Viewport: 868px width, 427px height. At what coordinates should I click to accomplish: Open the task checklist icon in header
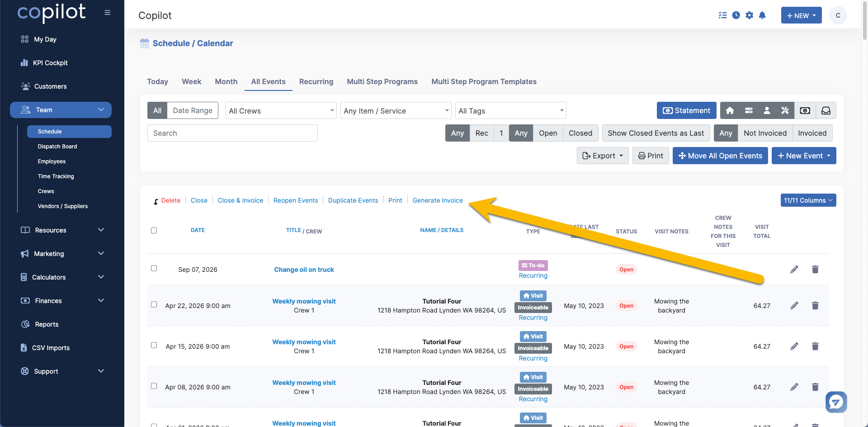723,15
